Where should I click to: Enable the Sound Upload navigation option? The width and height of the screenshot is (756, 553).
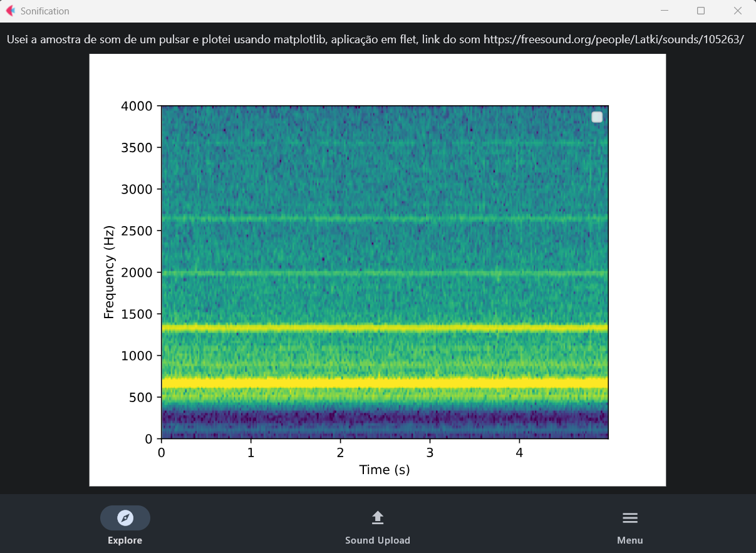point(378,526)
